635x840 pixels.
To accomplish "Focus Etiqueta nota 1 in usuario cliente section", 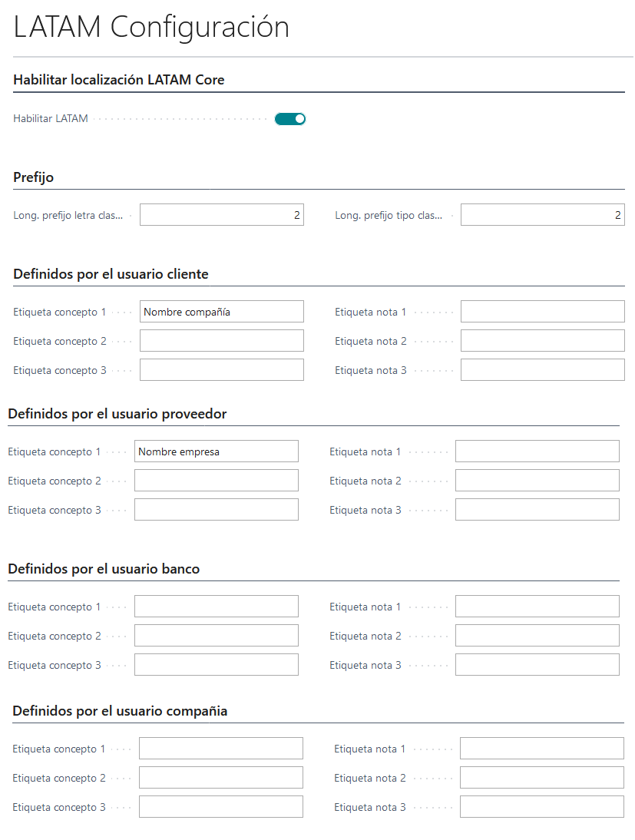I will tap(542, 312).
